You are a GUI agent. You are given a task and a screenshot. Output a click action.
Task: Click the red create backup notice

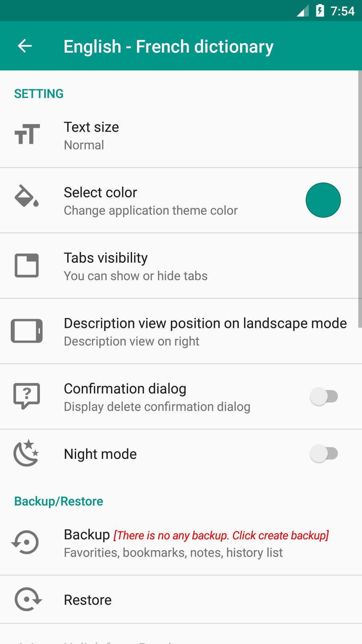221,535
